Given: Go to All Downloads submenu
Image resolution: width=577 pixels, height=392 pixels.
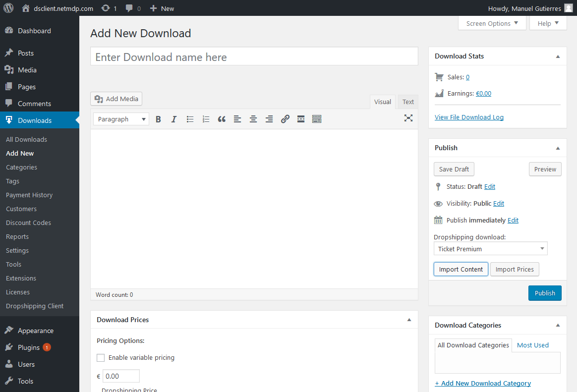Looking at the screenshot, I should coord(26,139).
